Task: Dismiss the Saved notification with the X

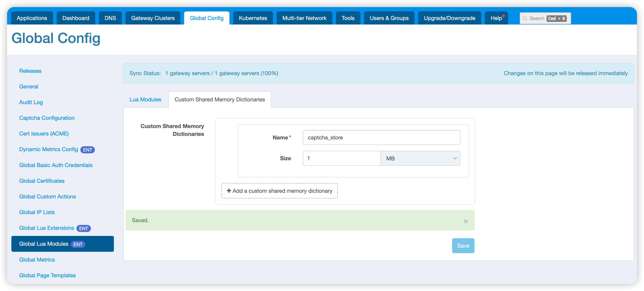Action: click(465, 221)
